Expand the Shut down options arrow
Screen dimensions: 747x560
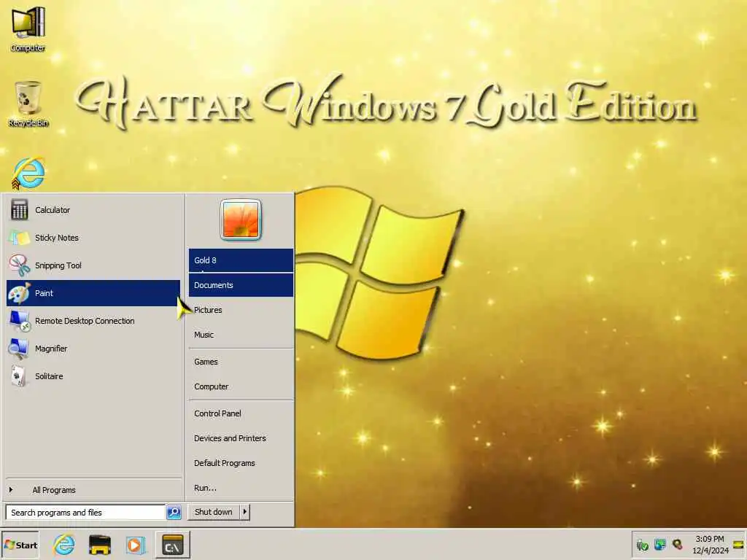pos(245,512)
